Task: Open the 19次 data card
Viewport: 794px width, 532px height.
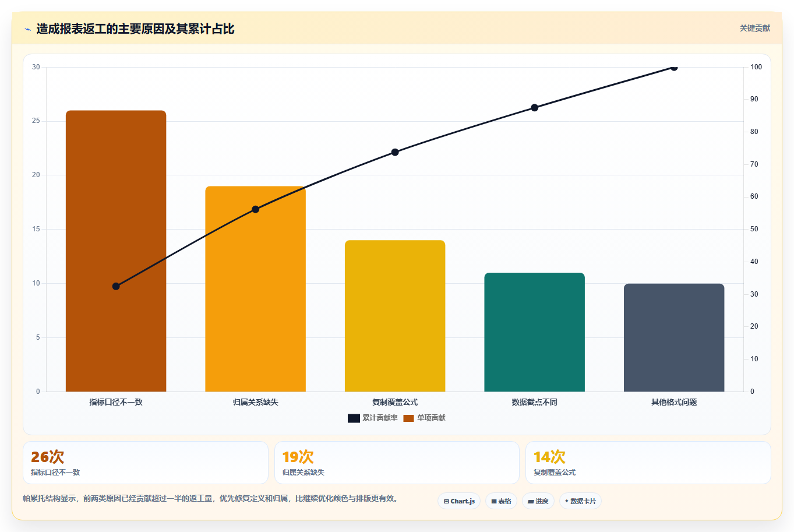Action: pyautogui.click(x=397, y=463)
